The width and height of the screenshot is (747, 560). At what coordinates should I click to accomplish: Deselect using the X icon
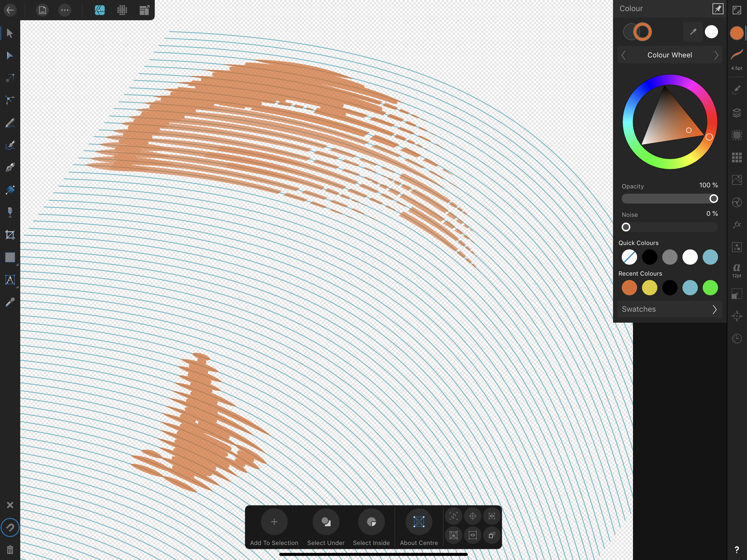click(x=10, y=505)
